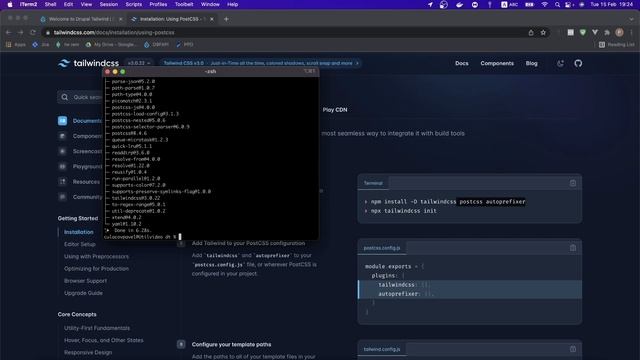
Task: Bookmark this page with the star icon
Action: pyautogui.click(x=543, y=32)
